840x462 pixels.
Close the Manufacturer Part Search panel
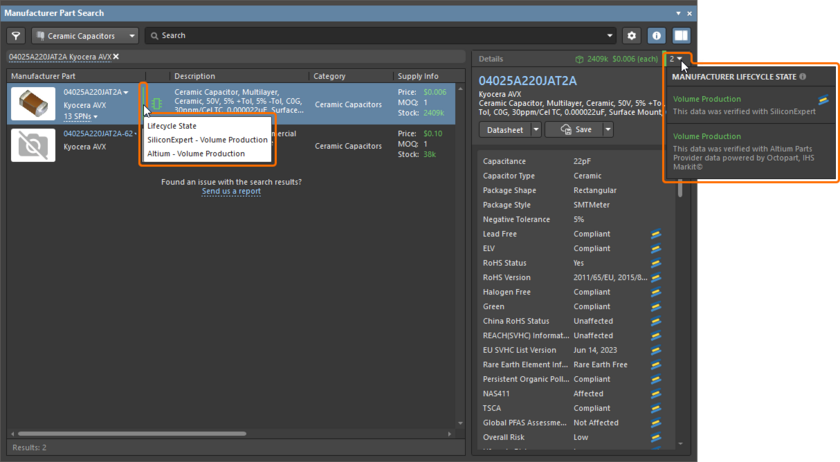click(x=689, y=13)
